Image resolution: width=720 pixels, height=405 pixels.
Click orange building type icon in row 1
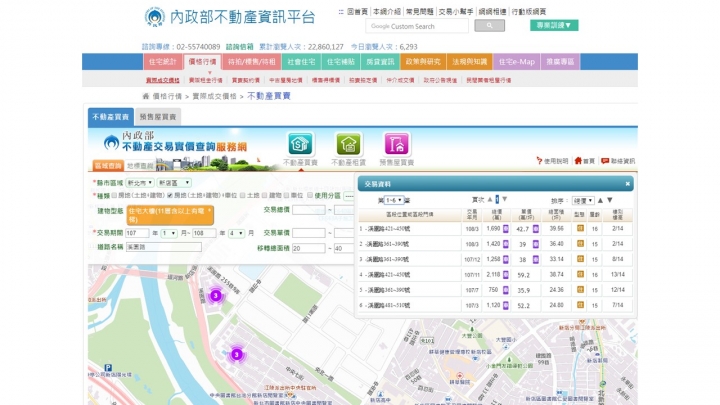tap(580, 228)
